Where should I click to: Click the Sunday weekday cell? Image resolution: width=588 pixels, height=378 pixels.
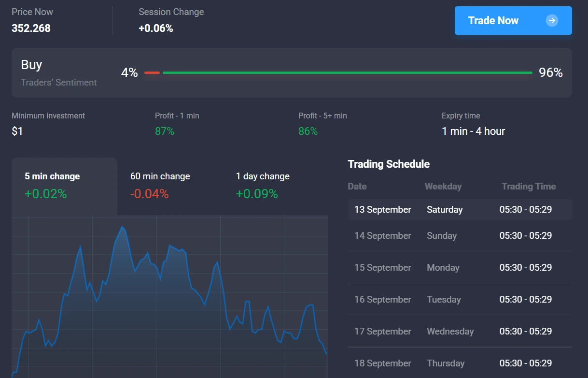442,235
